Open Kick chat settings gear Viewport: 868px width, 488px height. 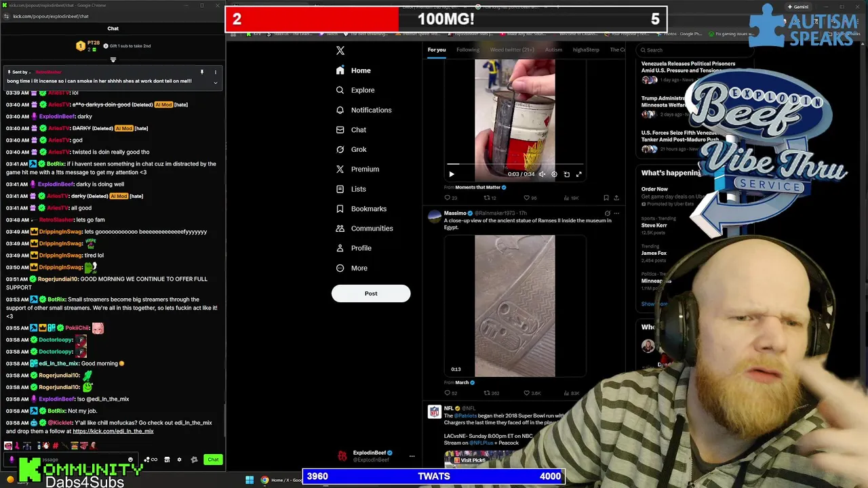(x=179, y=460)
